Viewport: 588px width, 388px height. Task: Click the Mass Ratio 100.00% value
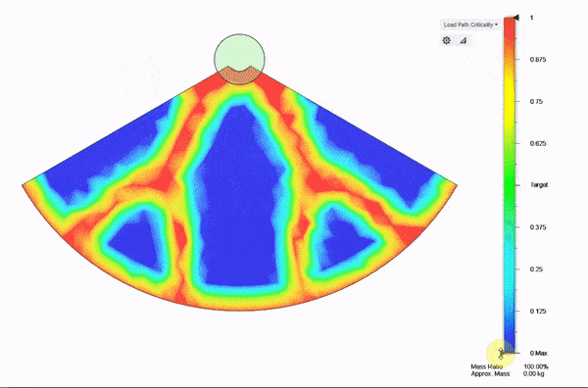click(536, 366)
